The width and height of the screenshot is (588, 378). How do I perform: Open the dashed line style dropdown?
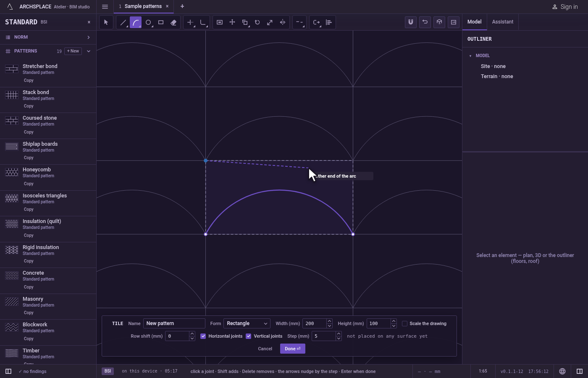pos(299,22)
